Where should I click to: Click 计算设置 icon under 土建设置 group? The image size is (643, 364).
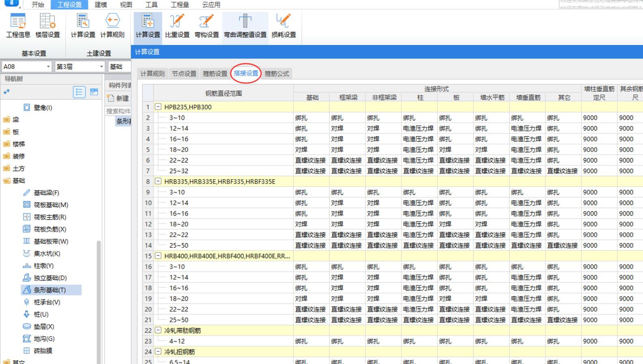pos(83,26)
